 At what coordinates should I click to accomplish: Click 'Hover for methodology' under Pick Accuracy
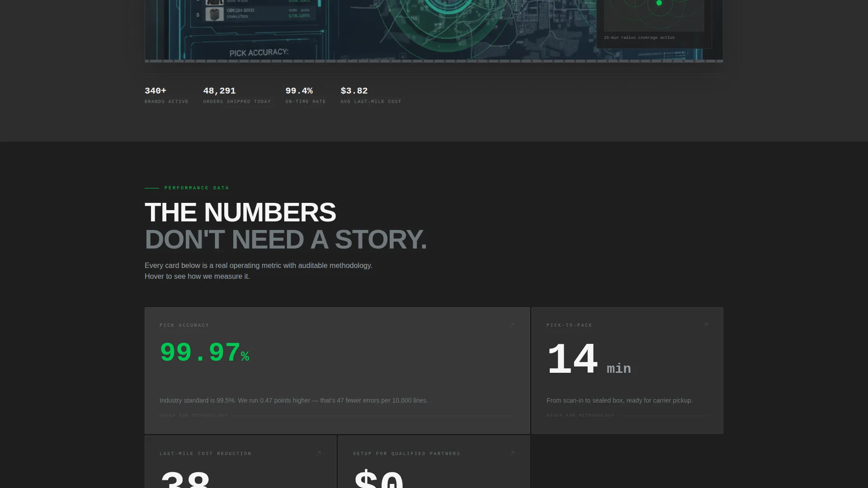[x=193, y=415]
